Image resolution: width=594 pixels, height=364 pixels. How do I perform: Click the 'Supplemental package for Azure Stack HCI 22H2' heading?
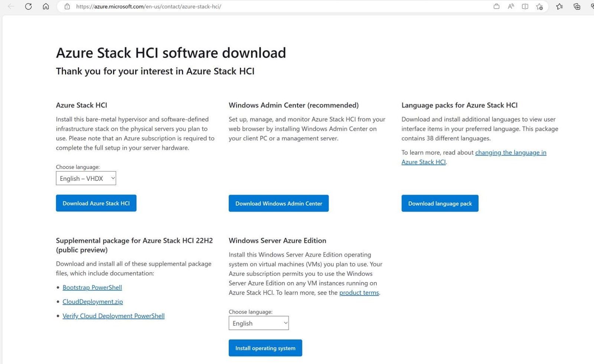pos(134,245)
